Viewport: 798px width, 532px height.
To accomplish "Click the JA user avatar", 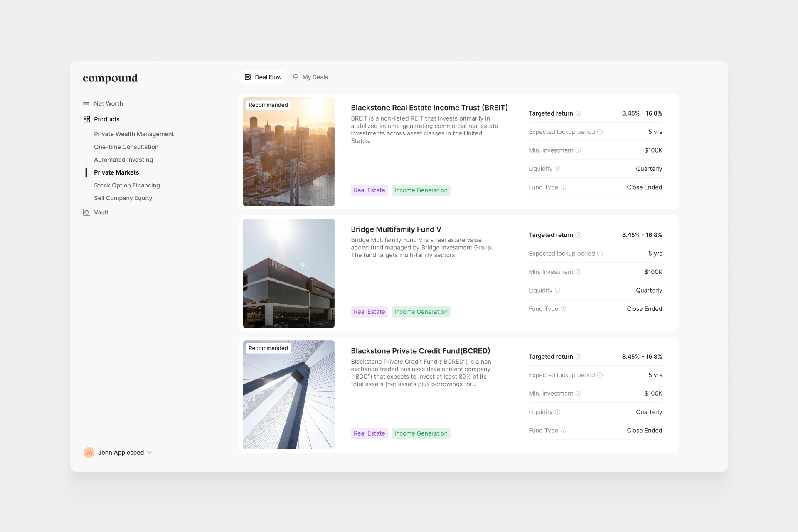I will (x=89, y=453).
